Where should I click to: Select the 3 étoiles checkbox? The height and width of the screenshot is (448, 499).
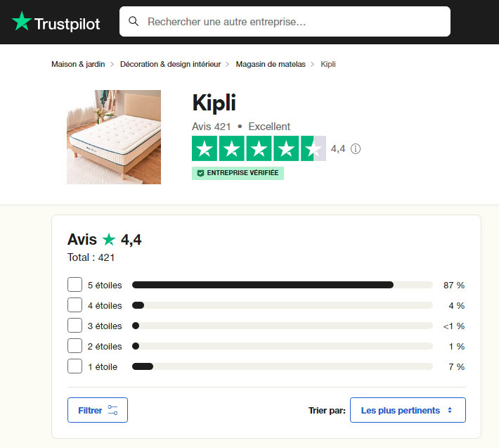pos(74,326)
